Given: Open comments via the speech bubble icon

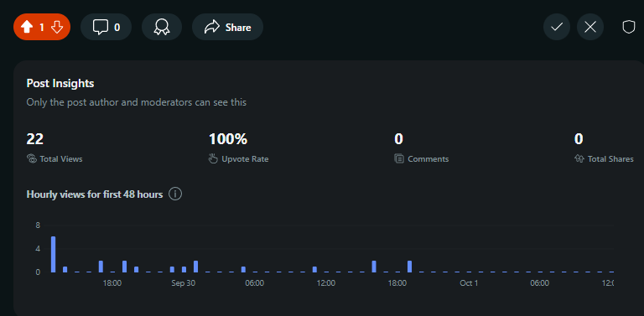Looking at the screenshot, I should pos(101,27).
